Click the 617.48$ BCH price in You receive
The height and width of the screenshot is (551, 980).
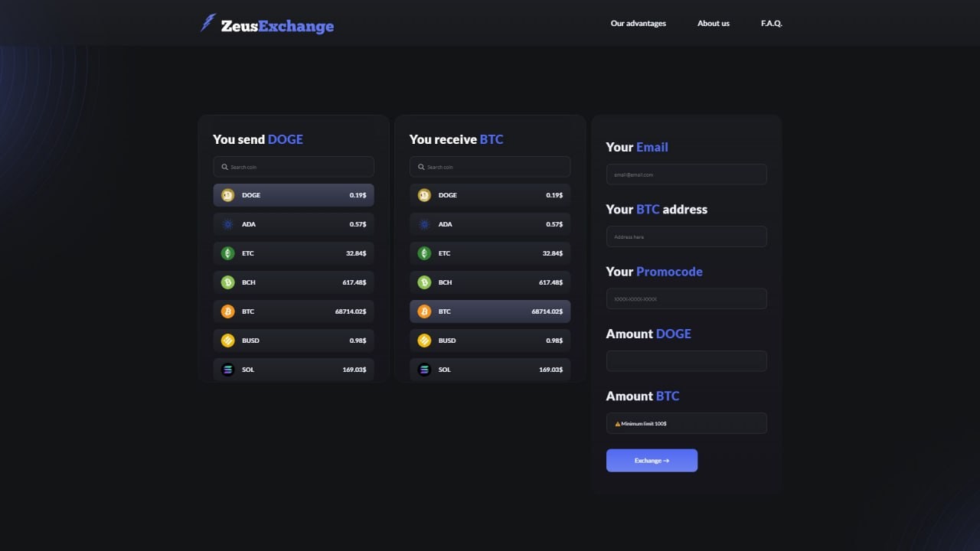551,282
